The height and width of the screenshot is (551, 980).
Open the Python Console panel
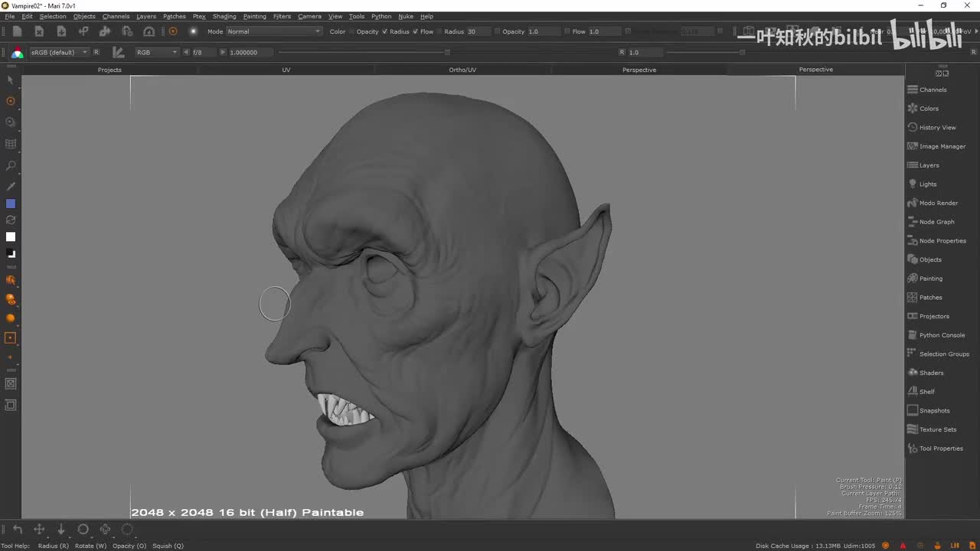click(x=942, y=335)
